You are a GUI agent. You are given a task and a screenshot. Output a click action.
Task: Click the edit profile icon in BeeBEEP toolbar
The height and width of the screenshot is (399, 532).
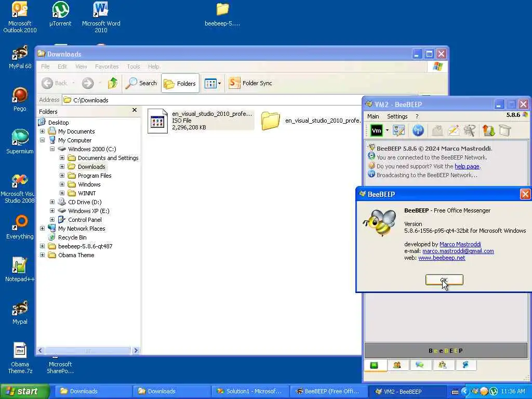click(398, 130)
